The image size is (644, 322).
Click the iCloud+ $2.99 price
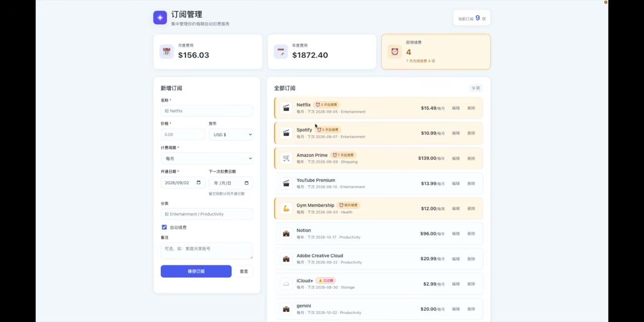click(430, 284)
